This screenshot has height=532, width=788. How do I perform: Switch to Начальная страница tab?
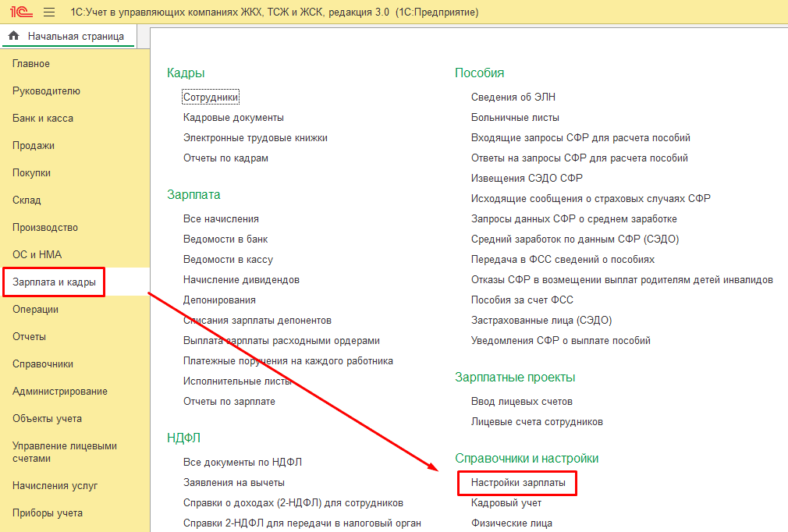pyautogui.click(x=75, y=36)
